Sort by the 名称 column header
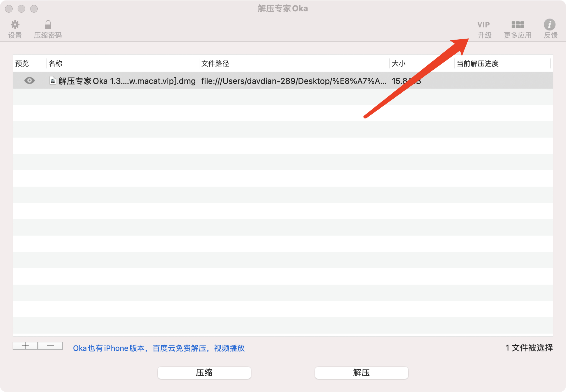 click(x=55, y=64)
